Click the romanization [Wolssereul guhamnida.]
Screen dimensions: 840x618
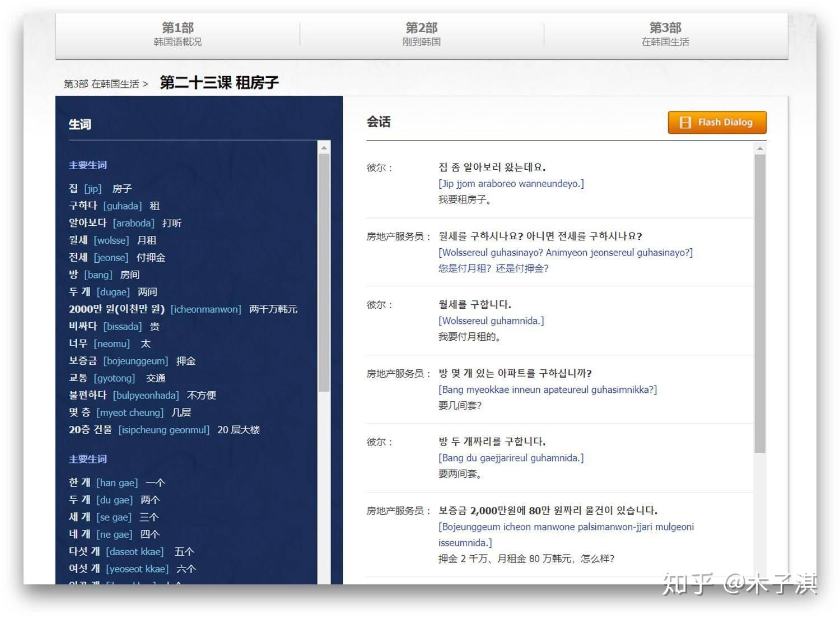pyautogui.click(x=492, y=320)
